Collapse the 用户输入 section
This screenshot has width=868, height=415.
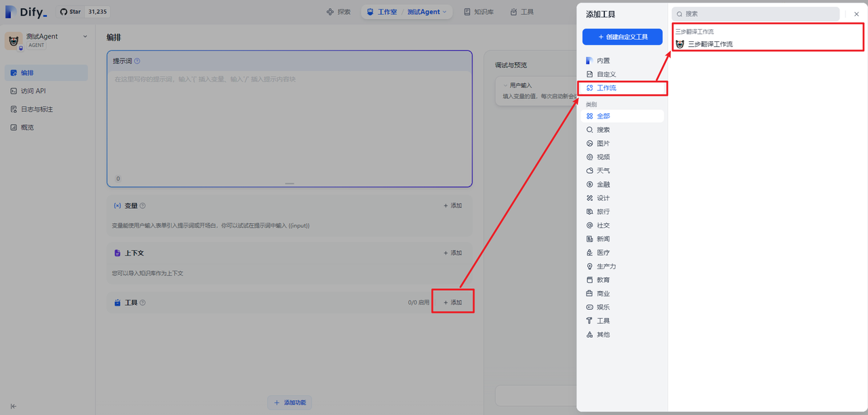coord(505,85)
